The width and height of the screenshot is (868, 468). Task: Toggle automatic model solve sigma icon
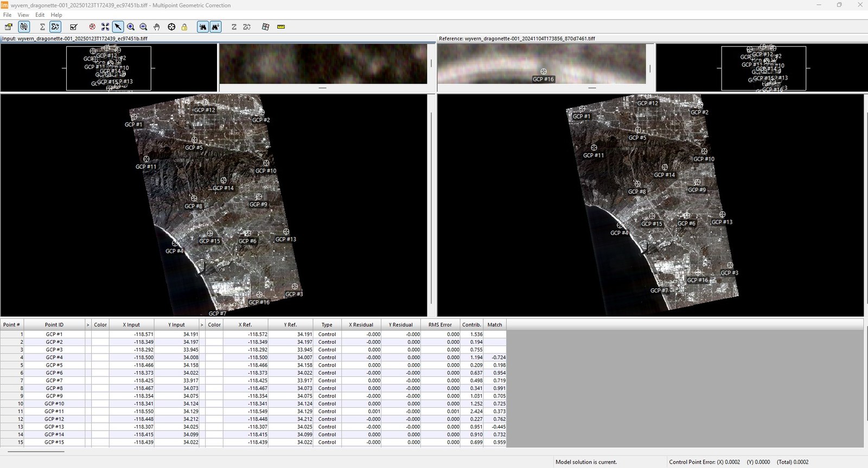pyautogui.click(x=55, y=27)
